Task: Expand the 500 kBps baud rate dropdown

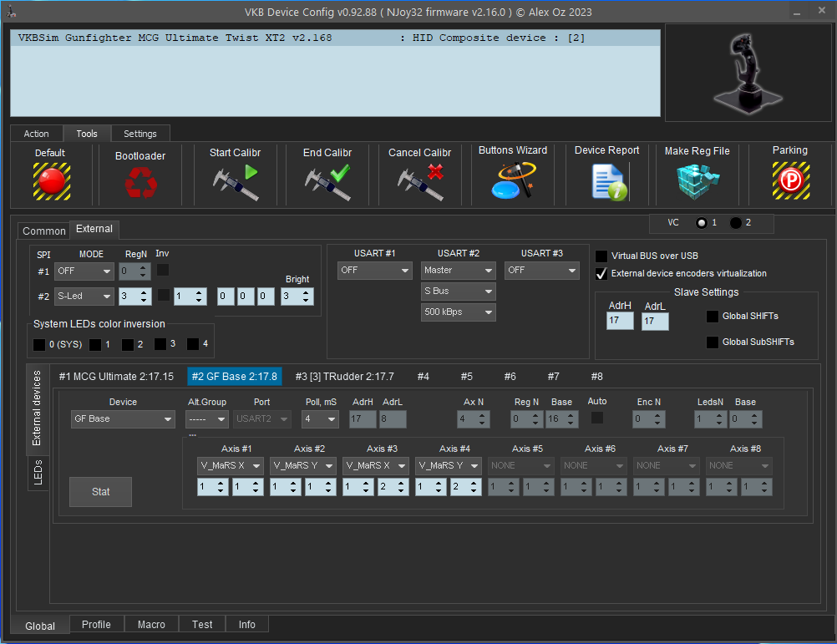Action: (458, 312)
